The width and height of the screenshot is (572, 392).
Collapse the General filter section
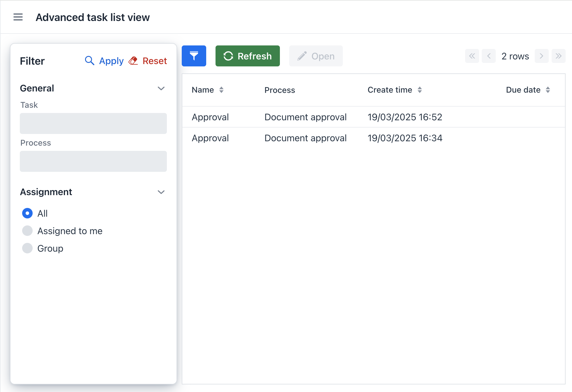[x=161, y=88]
